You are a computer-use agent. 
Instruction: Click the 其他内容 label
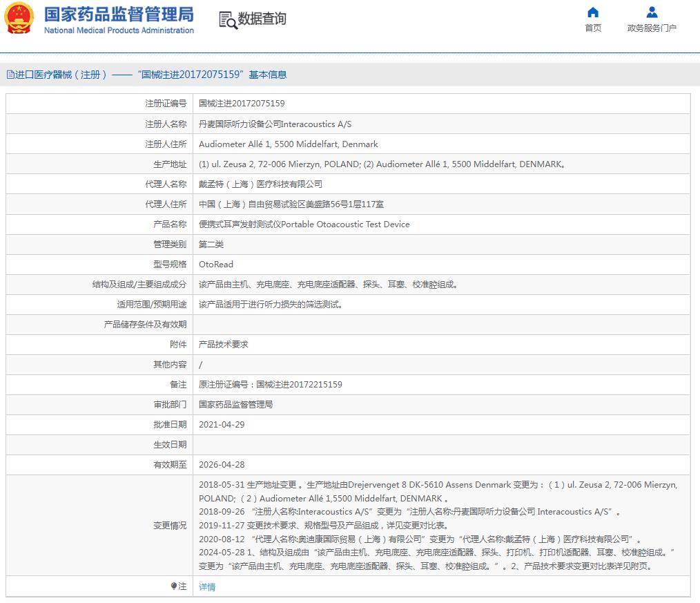[x=170, y=365]
